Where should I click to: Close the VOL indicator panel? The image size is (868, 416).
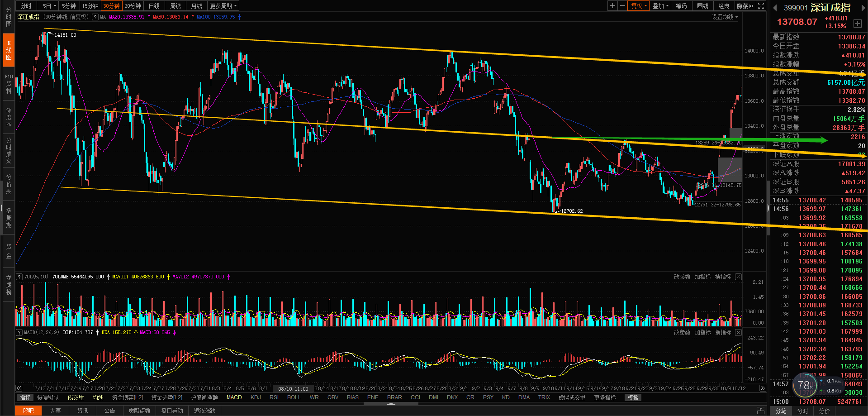pos(738,277)
